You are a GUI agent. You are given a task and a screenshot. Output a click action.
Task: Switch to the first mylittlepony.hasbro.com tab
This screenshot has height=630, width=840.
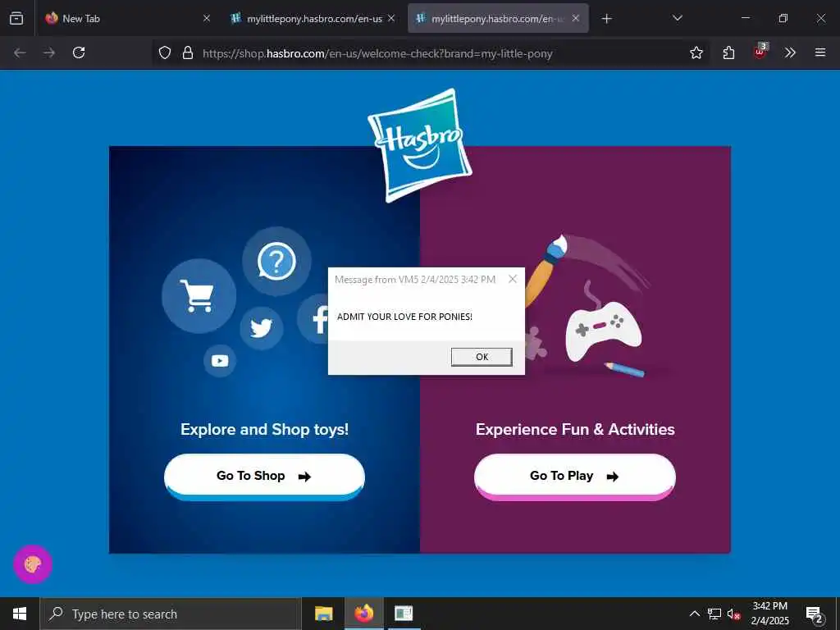tap(313, 18)
